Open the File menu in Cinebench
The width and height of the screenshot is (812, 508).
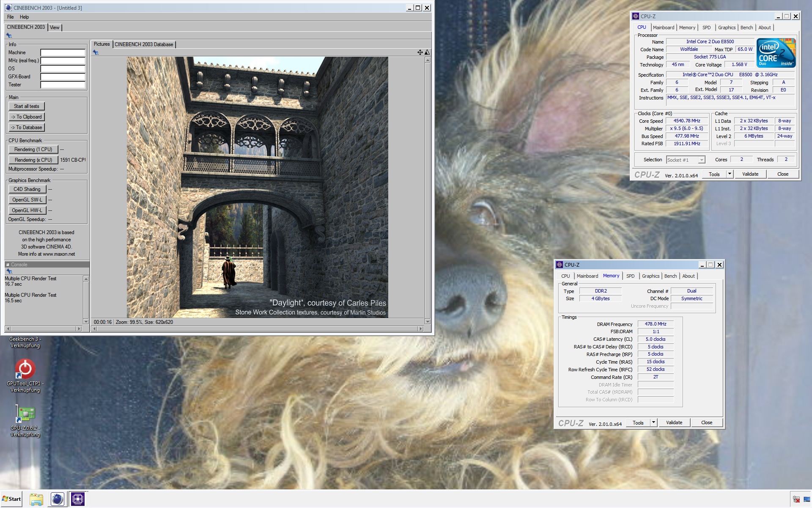pos(11,17)
